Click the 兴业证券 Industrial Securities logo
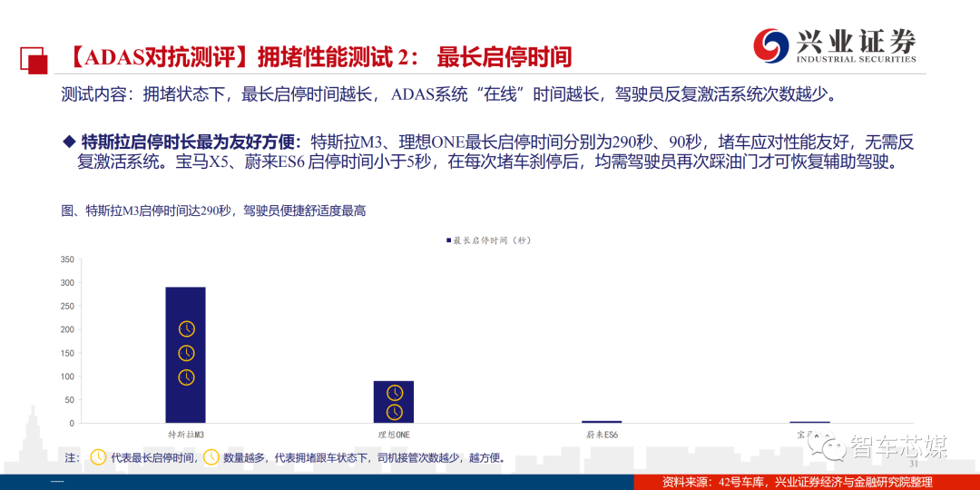This screenshot has height=490, width=980. tap(835, 45)
